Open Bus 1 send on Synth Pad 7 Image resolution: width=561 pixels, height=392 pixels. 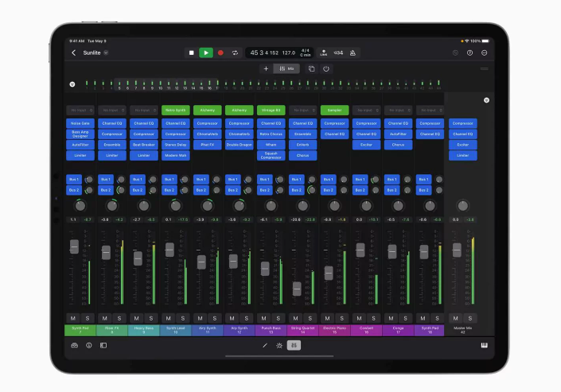(x=74, y=179)
